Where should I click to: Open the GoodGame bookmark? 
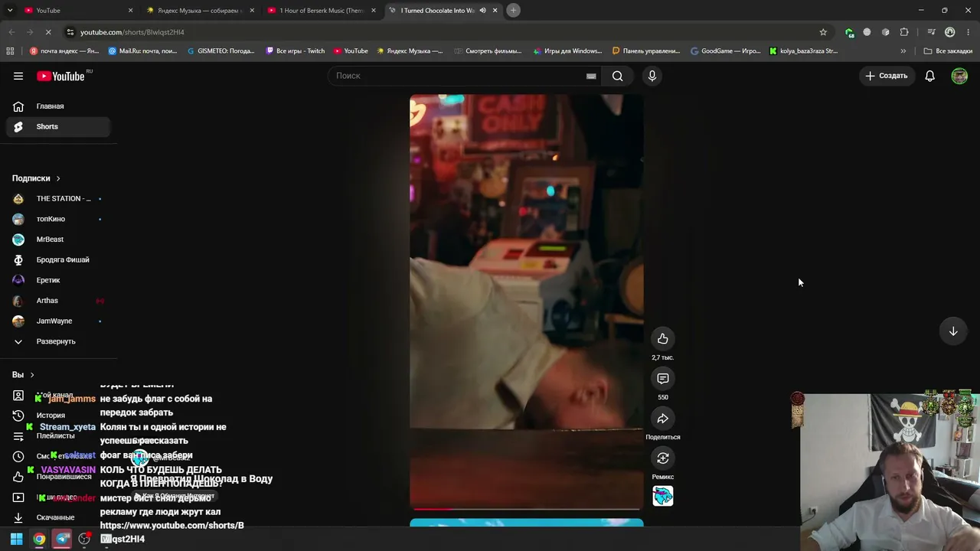[x=726, y=51]
